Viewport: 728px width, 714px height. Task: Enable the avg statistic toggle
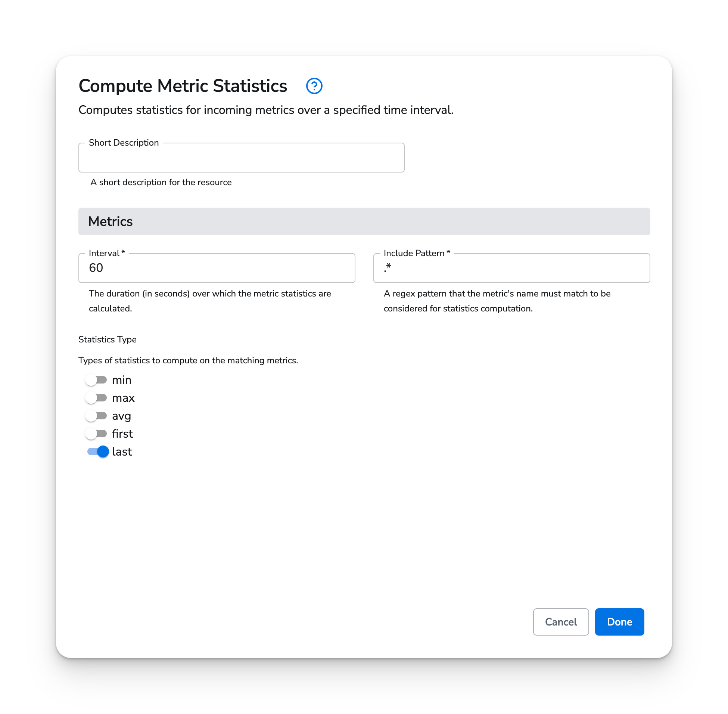tap(97, 416)
